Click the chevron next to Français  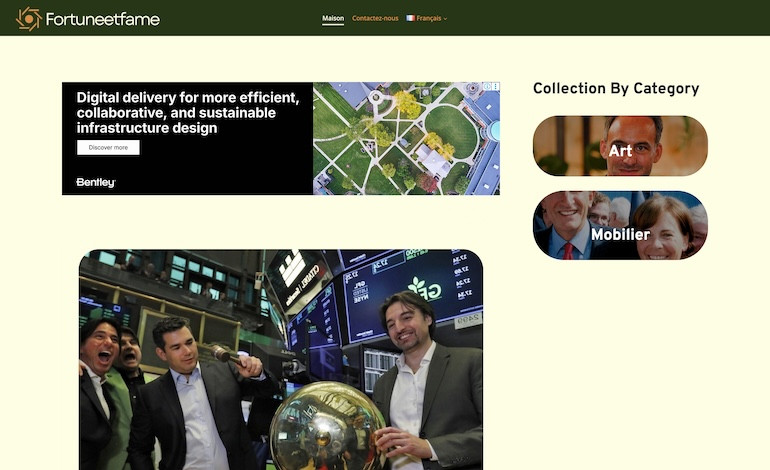click(445, 18)
